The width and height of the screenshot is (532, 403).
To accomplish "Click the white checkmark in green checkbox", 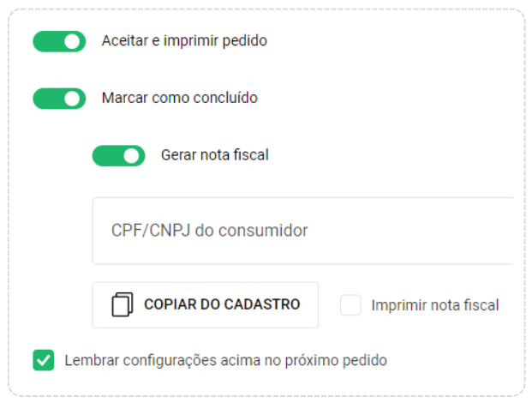I will pyautogui.click(x=43, y=360).
